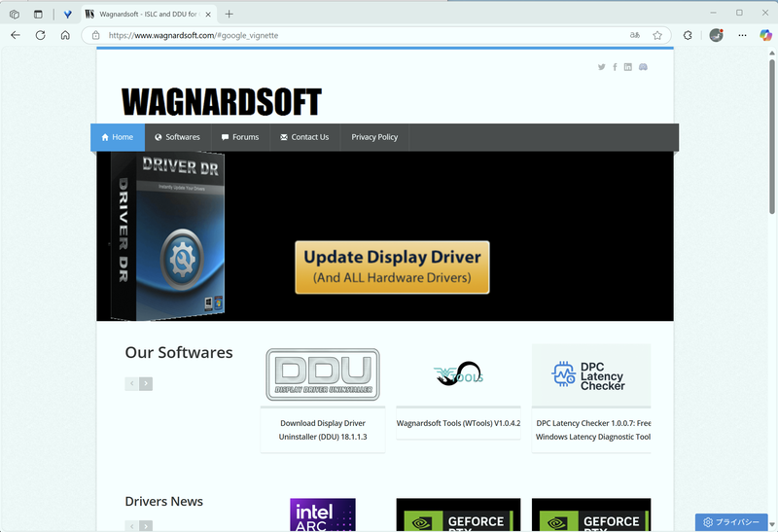Screen dimensions: 778x532
Task: Open DPC Latency Checker 1.0.0.7 link
Action: pyautogui.click(x=593, y=430)
